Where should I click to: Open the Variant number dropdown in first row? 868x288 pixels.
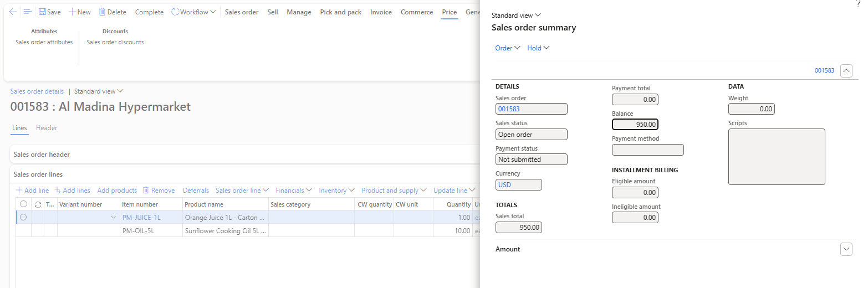(x=114, y=218)
